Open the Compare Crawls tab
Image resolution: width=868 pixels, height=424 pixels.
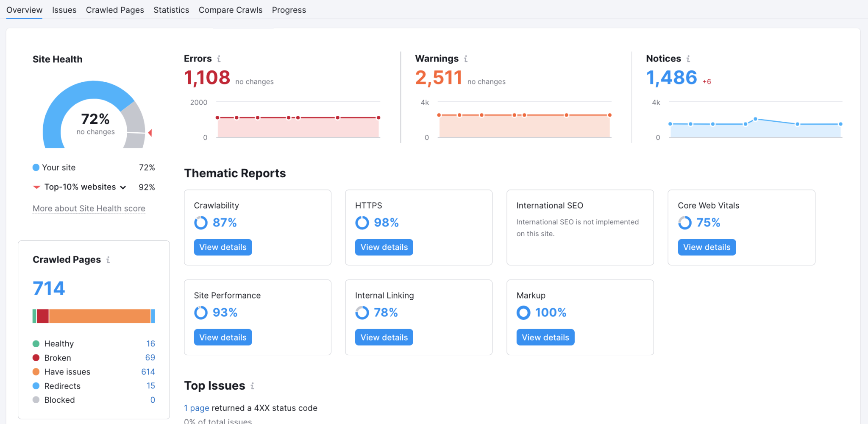(x=230, y=10)
